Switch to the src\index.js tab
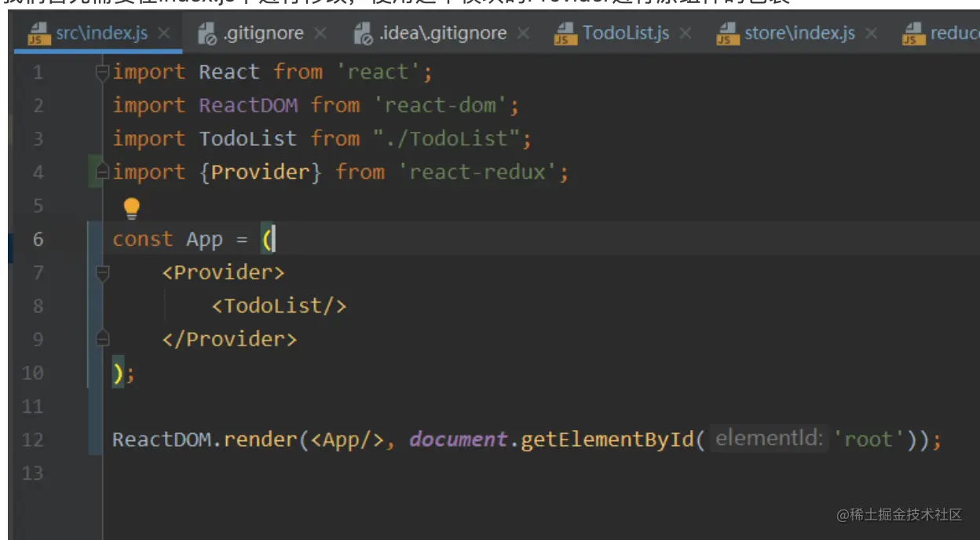This screenshot has height=540, width=980. point(97,34)
